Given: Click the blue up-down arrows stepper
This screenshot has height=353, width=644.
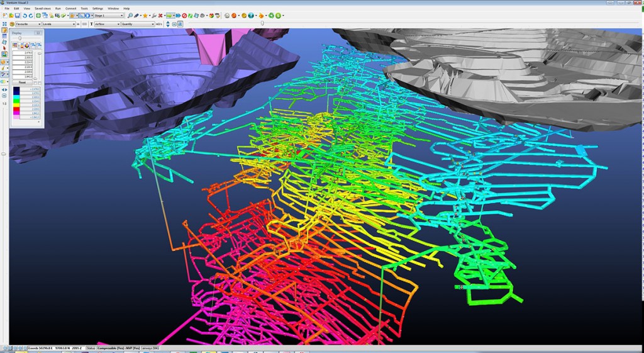Looking at the screenshot, I should [167, 25].
